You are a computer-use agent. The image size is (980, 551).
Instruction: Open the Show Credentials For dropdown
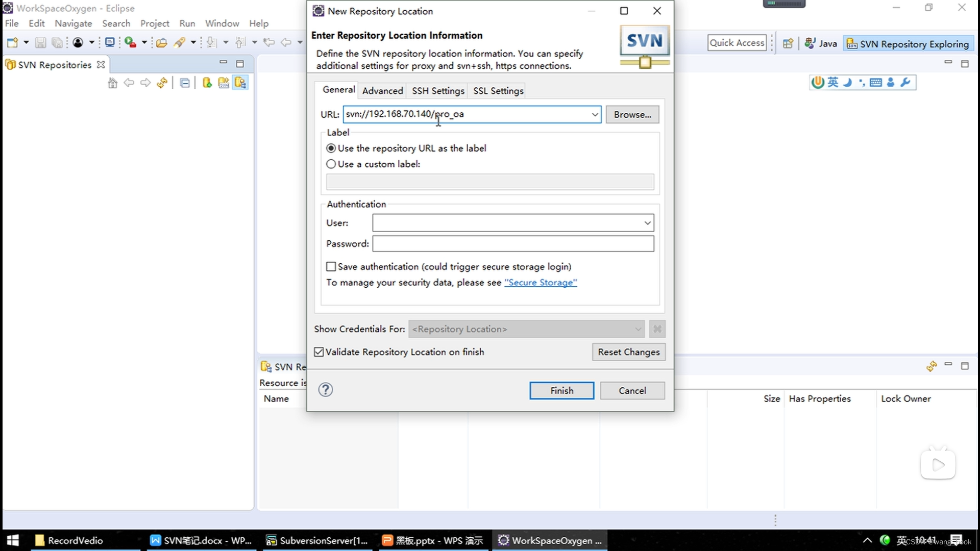[526, 329]
